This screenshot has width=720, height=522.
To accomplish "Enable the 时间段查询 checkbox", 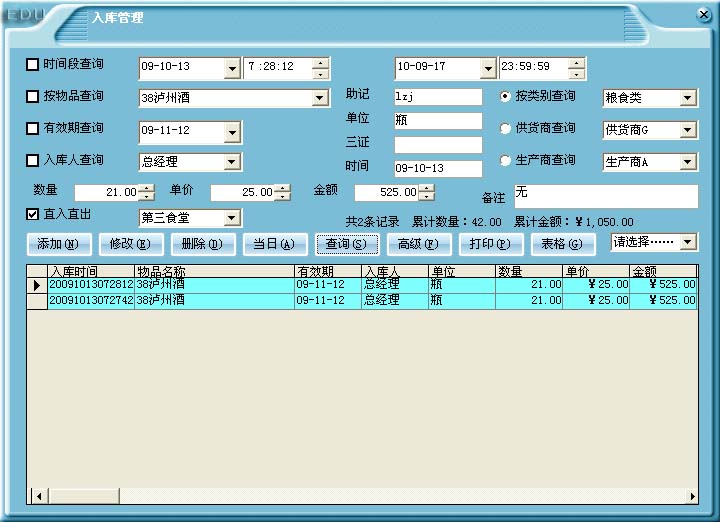I will 32,64.
